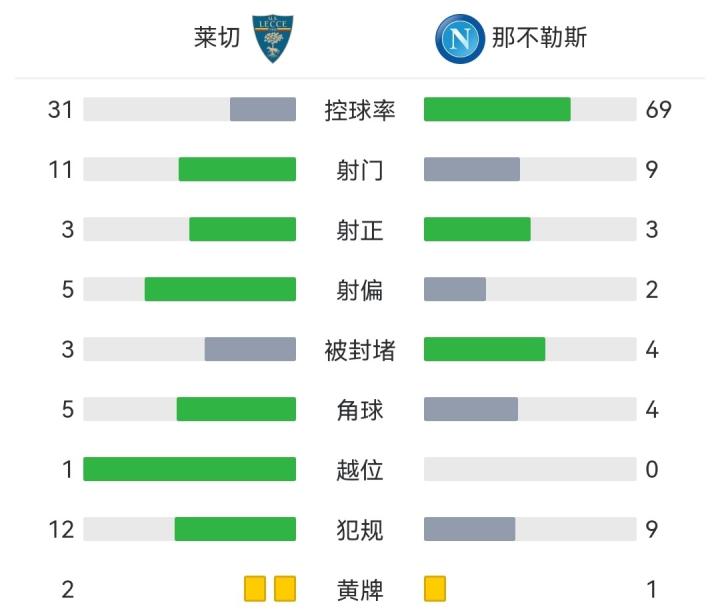The width and height of the screenshot is (720, 613).
Task: Click Napoli's green possession bar
Action: tap(497, 109)
